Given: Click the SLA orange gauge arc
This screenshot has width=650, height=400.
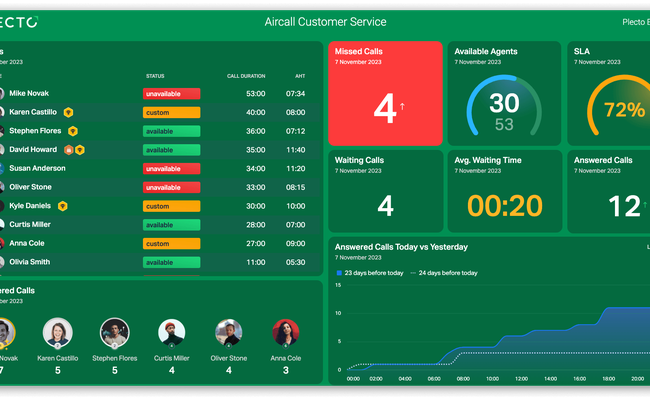Looking at the screenshot, I should (597, 99).
